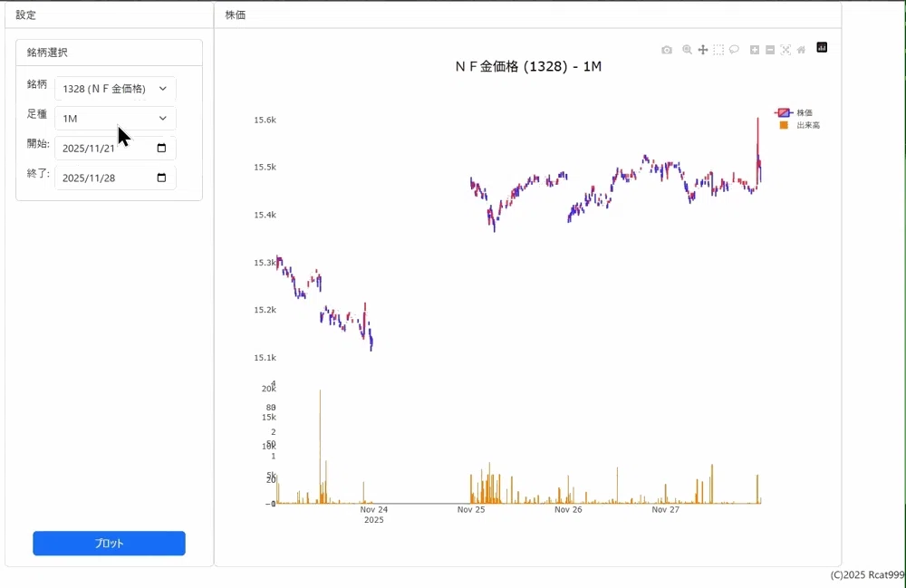The image size is (906, 588).
Task: Click the Zoom In plus icon
Action: [755, 50]
